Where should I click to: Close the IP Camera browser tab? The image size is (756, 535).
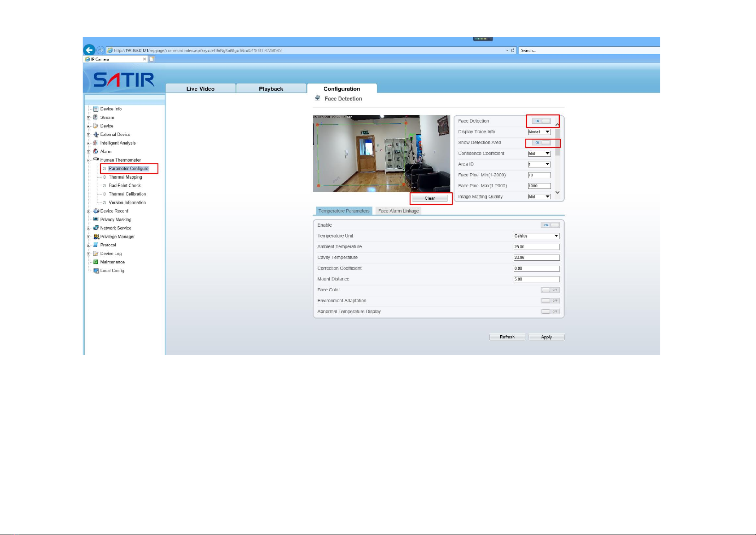[144, 59]
